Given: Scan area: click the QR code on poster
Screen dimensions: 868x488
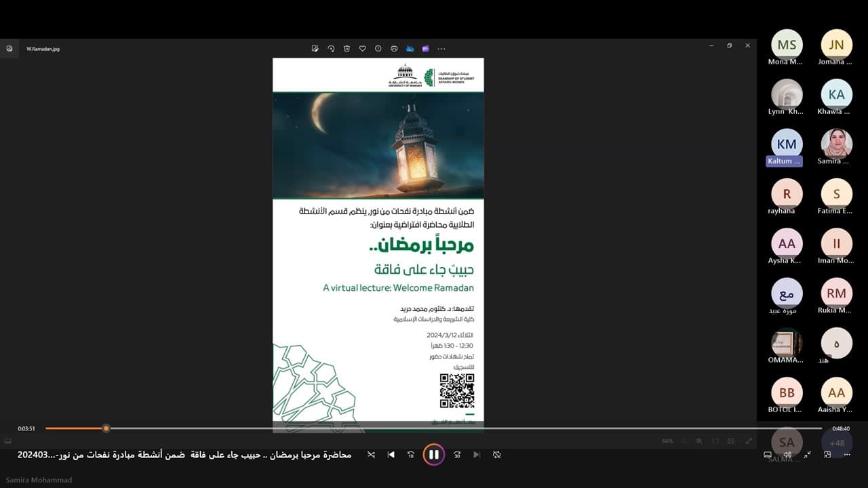Looking at the screenshot, I should [x=457, y=391].
